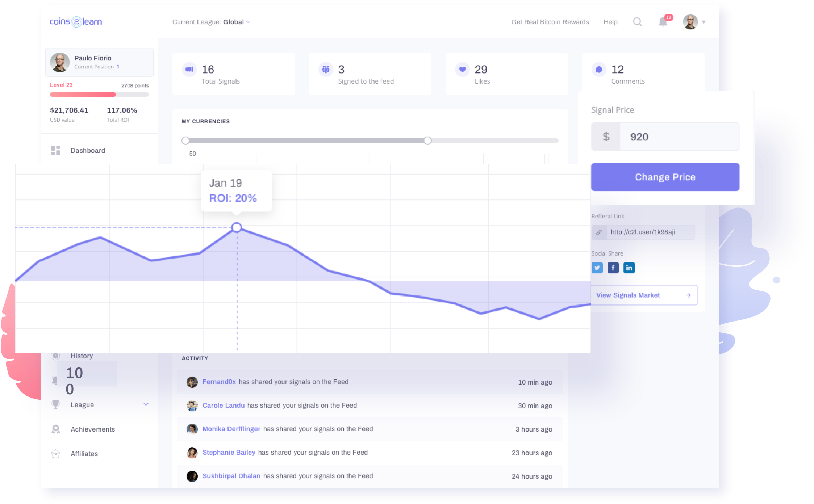Share via the Facebook icon
Image resolution: width=814 pixels, height=504 pixels.
point(613,268)
